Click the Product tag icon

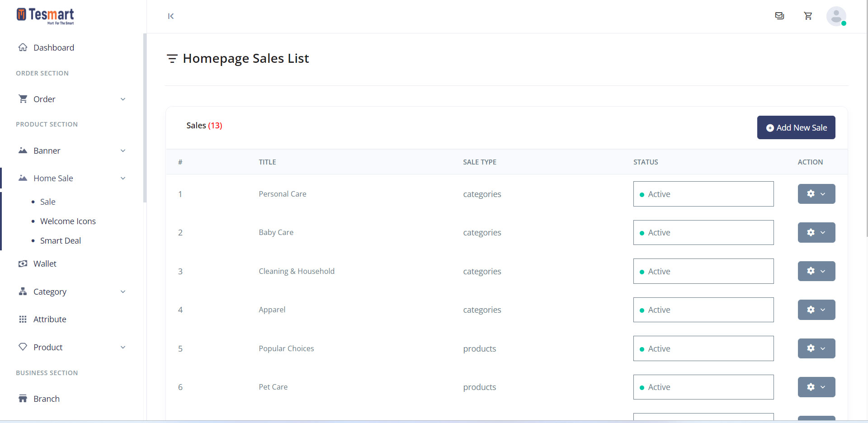23,347
